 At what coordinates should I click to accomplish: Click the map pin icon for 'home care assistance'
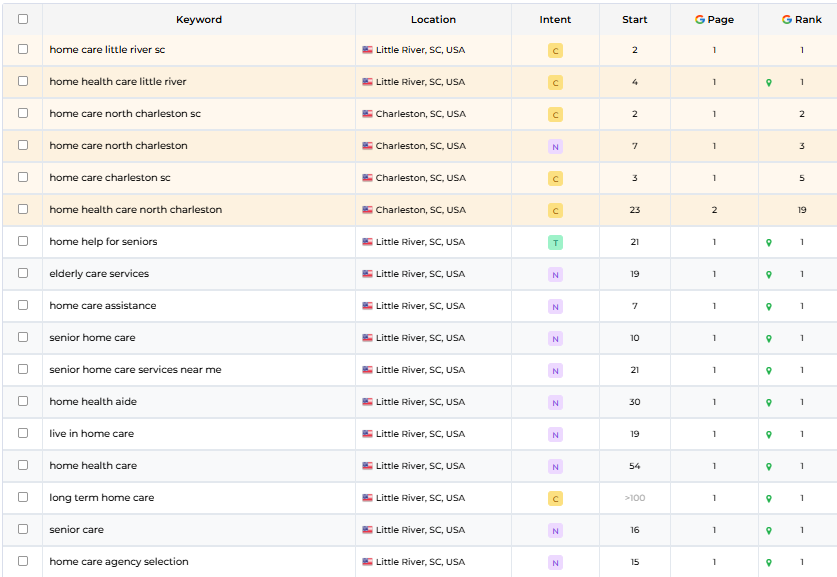tap(769, 307)
